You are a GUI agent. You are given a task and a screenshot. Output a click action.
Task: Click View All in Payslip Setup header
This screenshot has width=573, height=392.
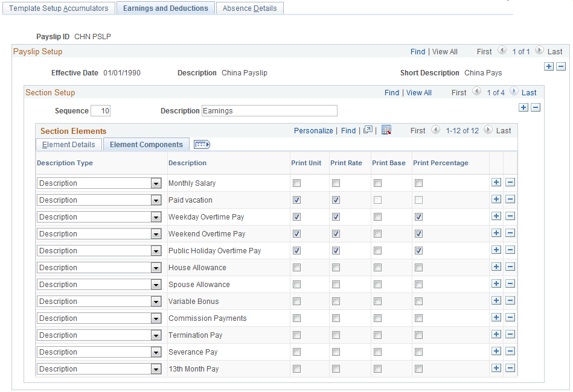[x=445, y=51]
